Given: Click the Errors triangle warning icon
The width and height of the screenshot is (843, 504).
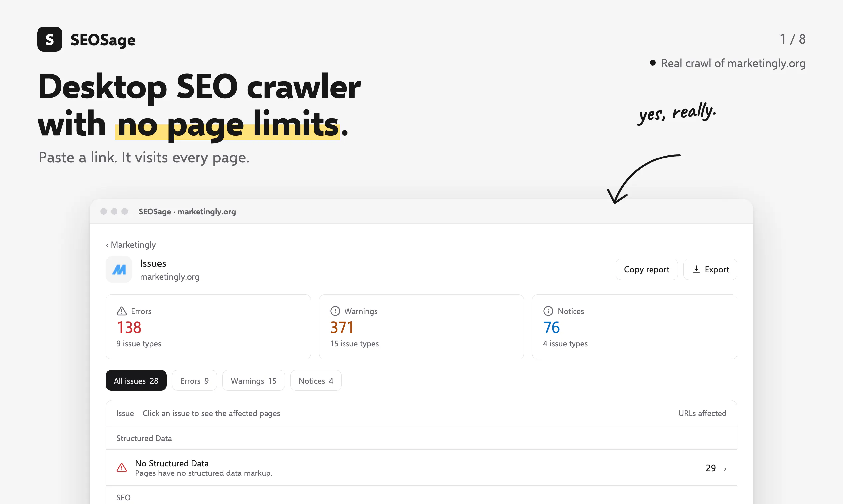Looking at the screenshot, I should coord(122,311).
